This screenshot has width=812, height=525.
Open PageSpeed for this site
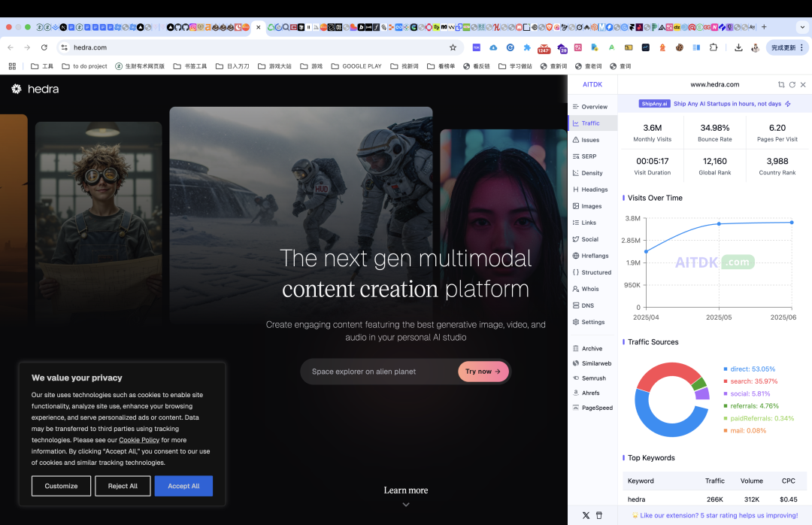(x=592, y=408)
